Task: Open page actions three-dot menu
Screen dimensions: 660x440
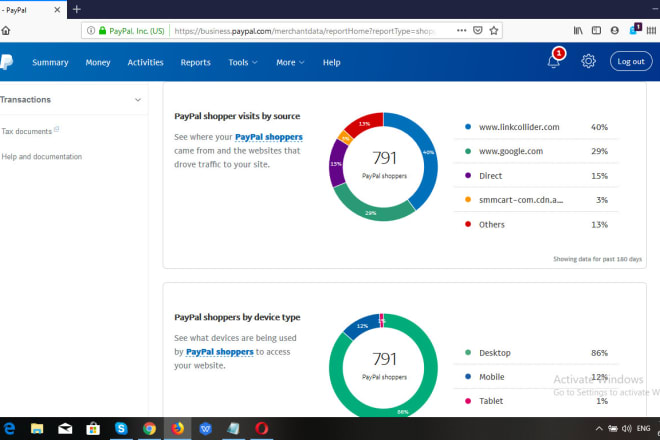Action: click(461, 30)
